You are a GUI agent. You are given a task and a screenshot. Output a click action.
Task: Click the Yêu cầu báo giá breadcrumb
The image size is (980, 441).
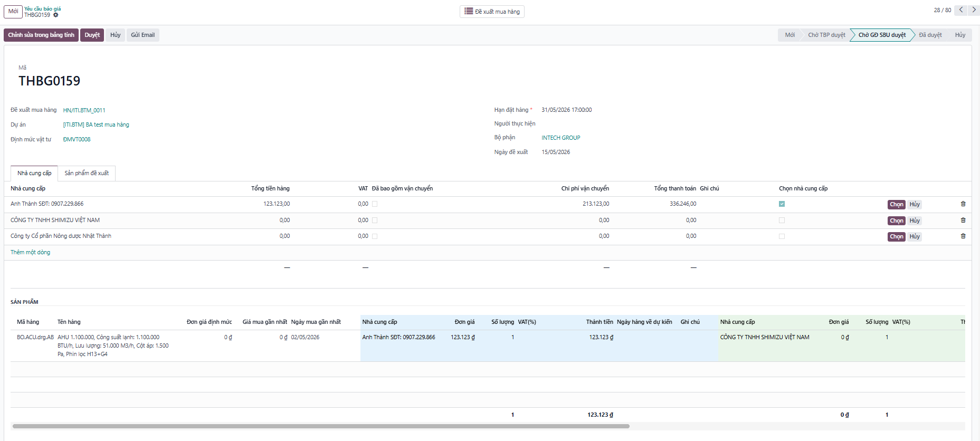42,9
